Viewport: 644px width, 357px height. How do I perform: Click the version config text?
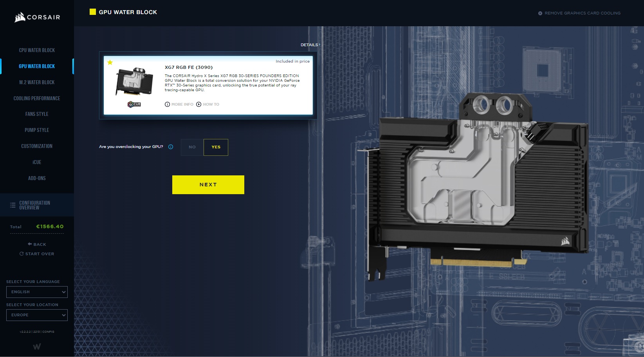(37, 332)
